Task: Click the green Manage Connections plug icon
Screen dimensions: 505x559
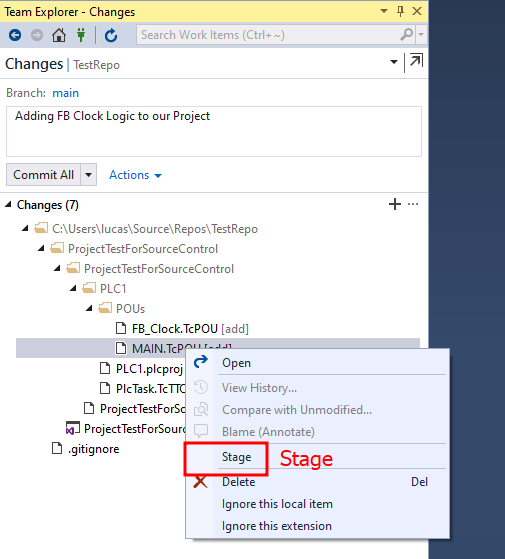Action: tap(81, 35)
